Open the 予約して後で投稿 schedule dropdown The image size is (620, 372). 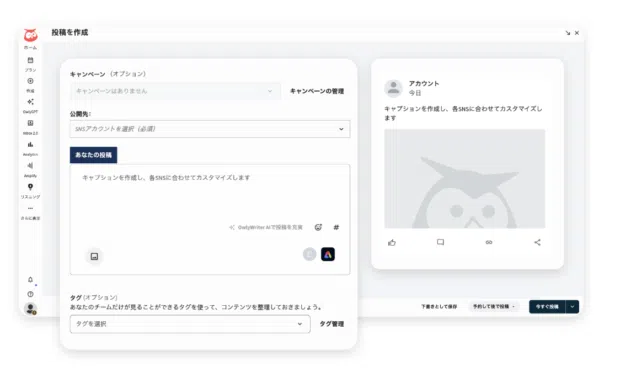(x=494, y=306)
